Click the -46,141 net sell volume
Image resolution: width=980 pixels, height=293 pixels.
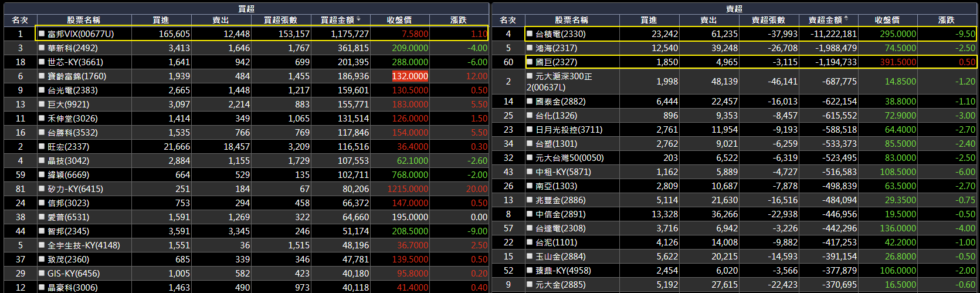(x=783, y=82)
